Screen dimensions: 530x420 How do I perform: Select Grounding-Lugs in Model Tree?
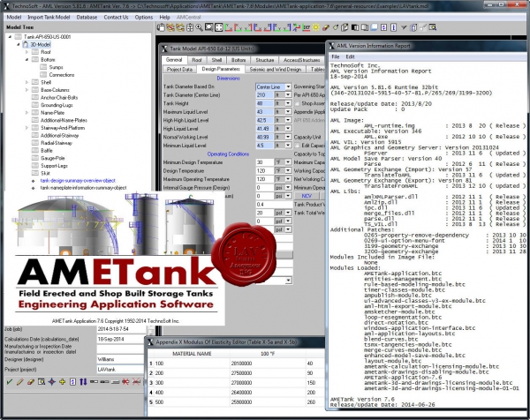57,105
